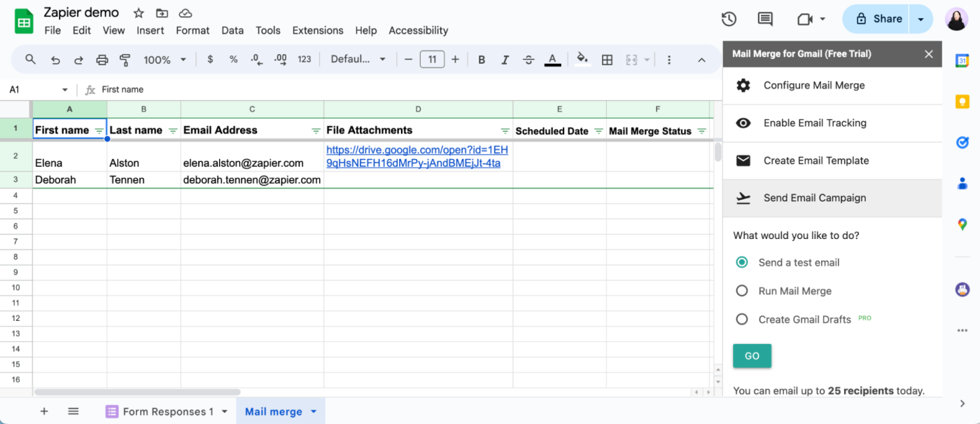Select Run Mail Merge option
The image size is (980, 424).
pos(742,291)
